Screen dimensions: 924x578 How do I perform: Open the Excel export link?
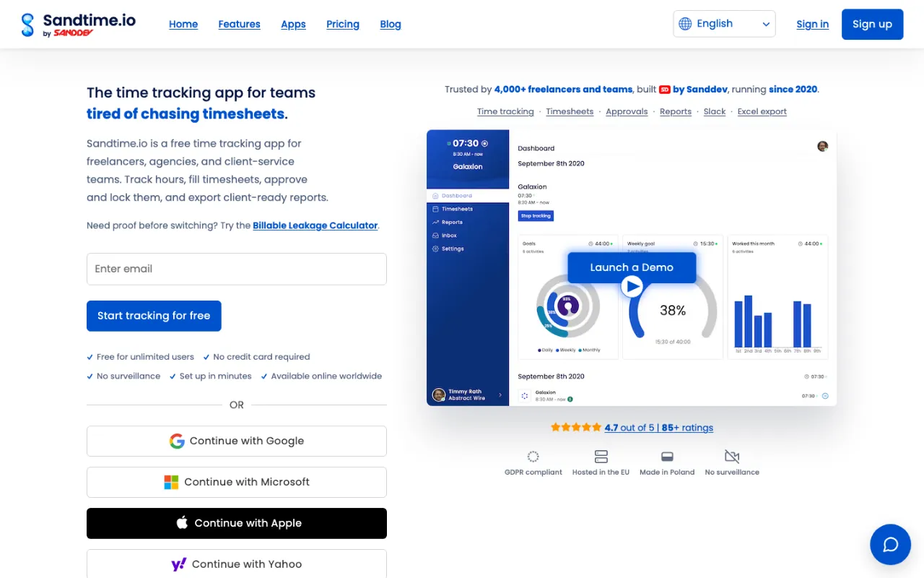(762, 111)
